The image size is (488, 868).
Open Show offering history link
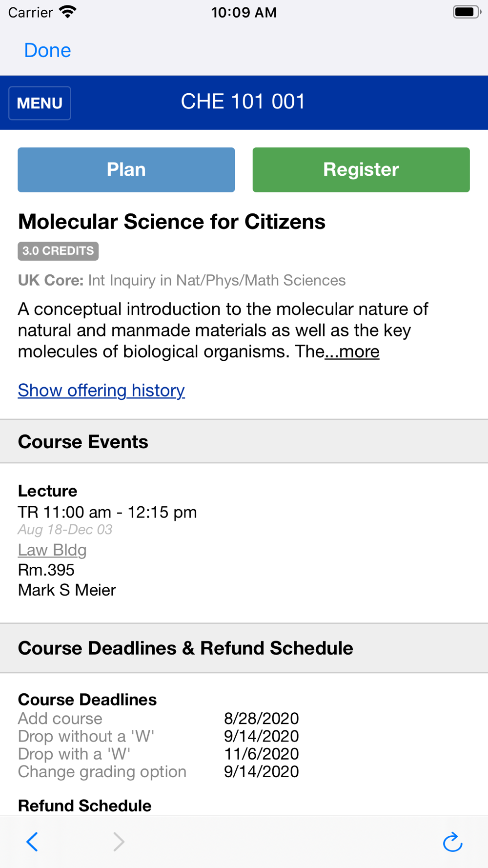[x=102, y=391]
